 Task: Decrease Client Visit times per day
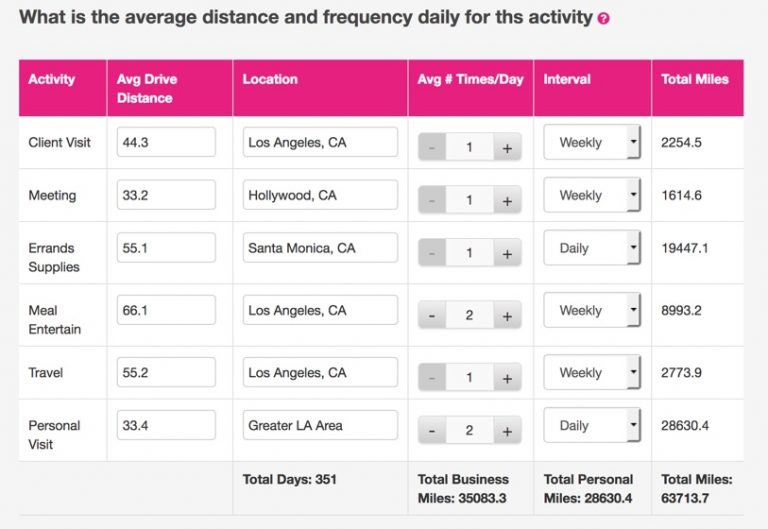point(431,148)
